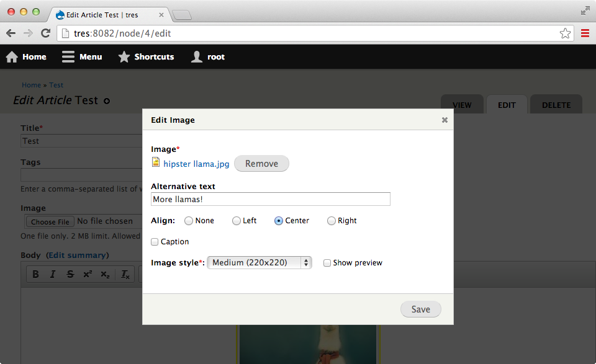Follow the Test breadcrumb link
The width and height of the screenshot is (596, 364).
coord(56,85)
